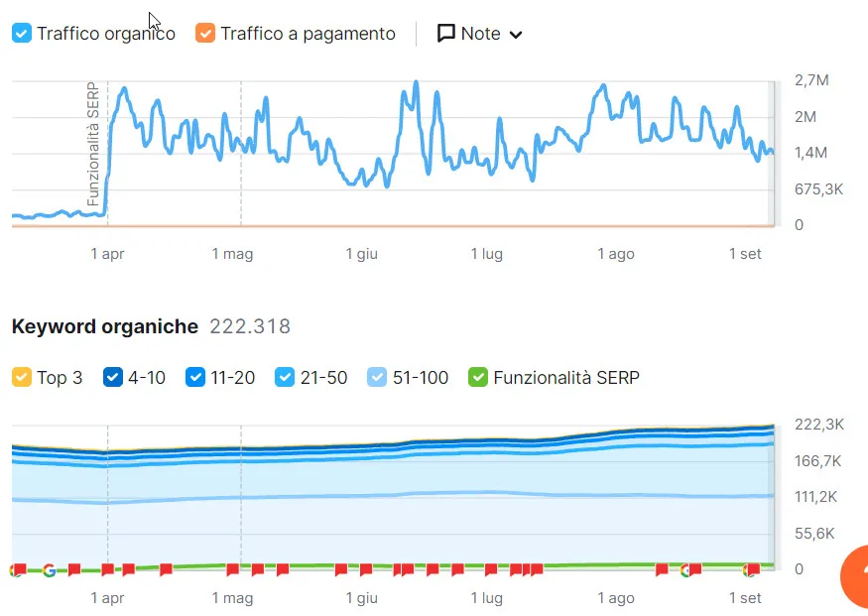Click the keyword count 222.318
Viewport: 868px width, 616px height.
[250, 327]
